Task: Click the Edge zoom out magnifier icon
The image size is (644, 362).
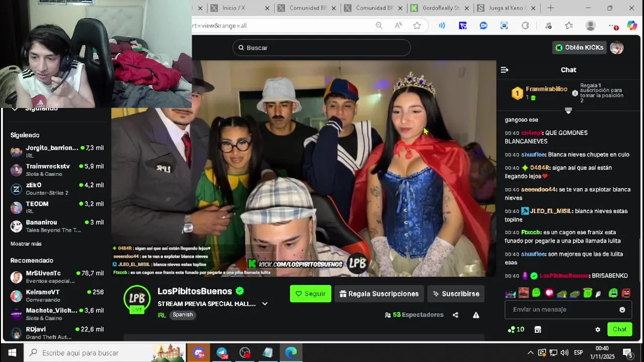Action: pos(379,26)
